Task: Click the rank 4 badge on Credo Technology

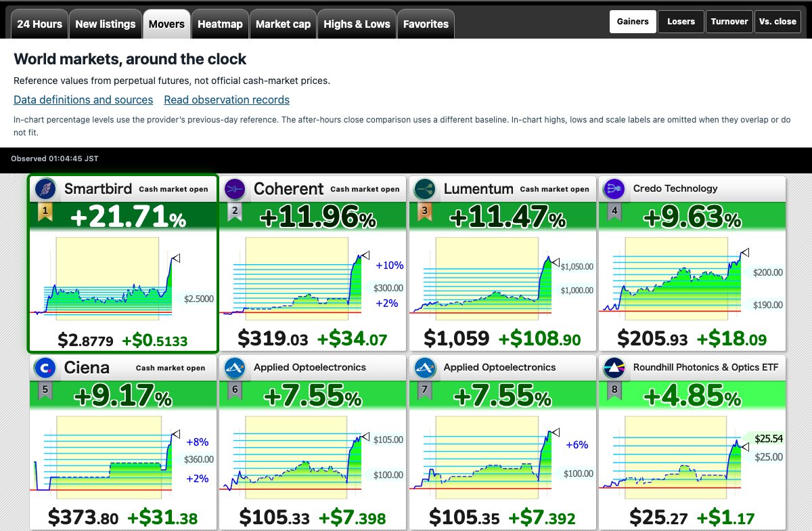Action: (x=614, y=213)
